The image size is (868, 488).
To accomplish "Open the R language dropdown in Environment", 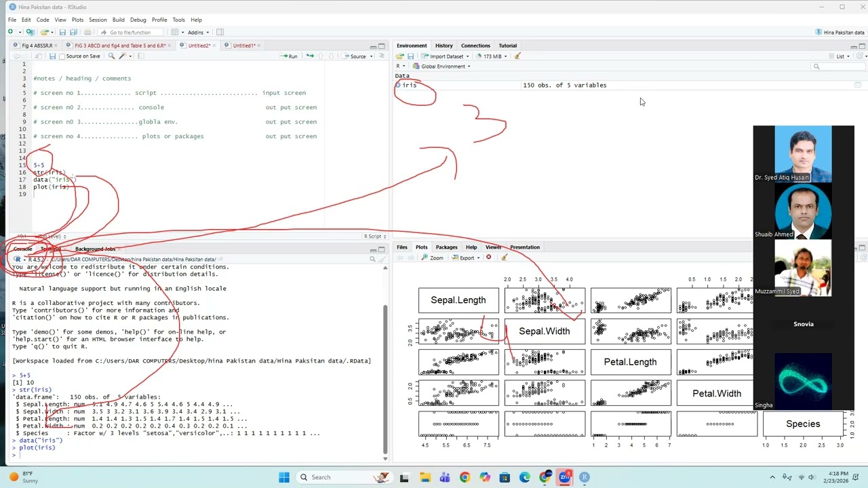I will tap(401, 66).
